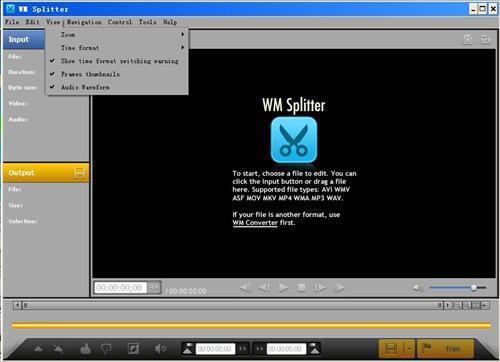The image size is (500, 362).
Task: Add a marker with the triangle icon
Action: pos(38,349)
